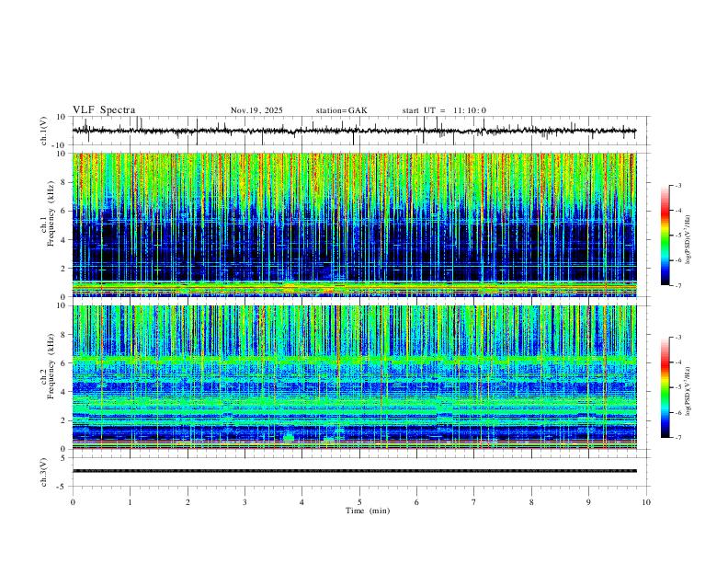Click the time axis tick label '8'
Viewport: 728px width, 563px height.
pos(531,502)
